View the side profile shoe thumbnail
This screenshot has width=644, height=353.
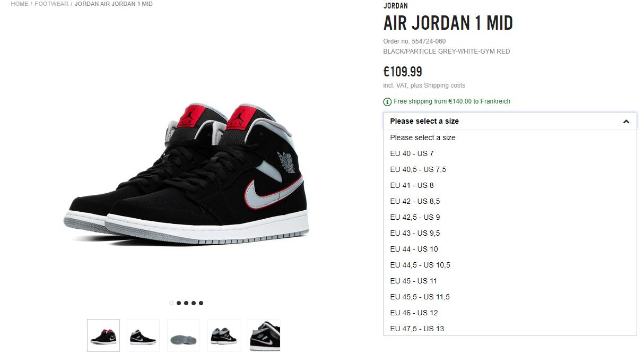143,335
